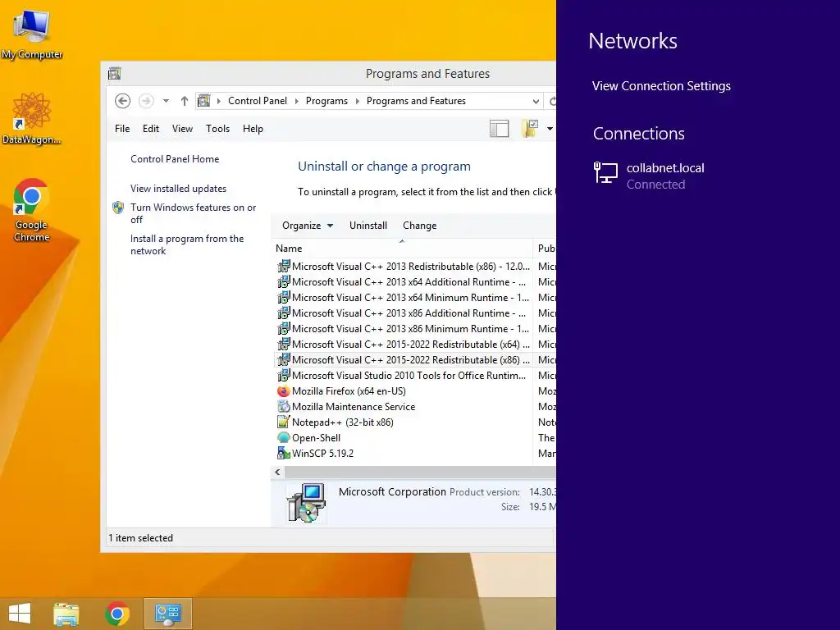The width and height of the screenshot is (840, 630).
Task: Click the change view icon
Action: pyautogui.click(x=530, y=129)
